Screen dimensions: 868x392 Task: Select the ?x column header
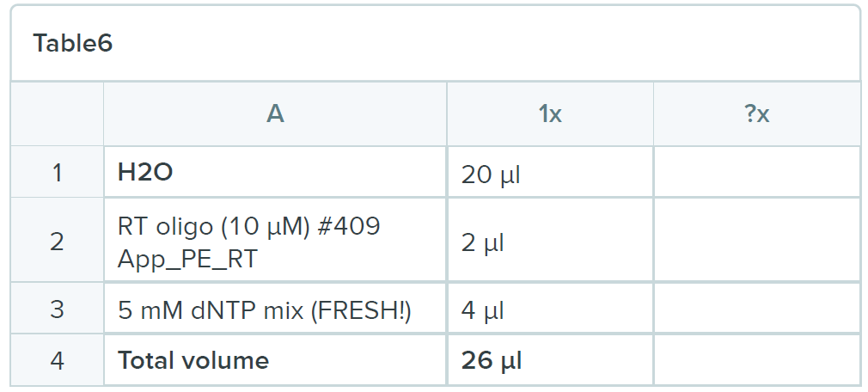(756, 114)
